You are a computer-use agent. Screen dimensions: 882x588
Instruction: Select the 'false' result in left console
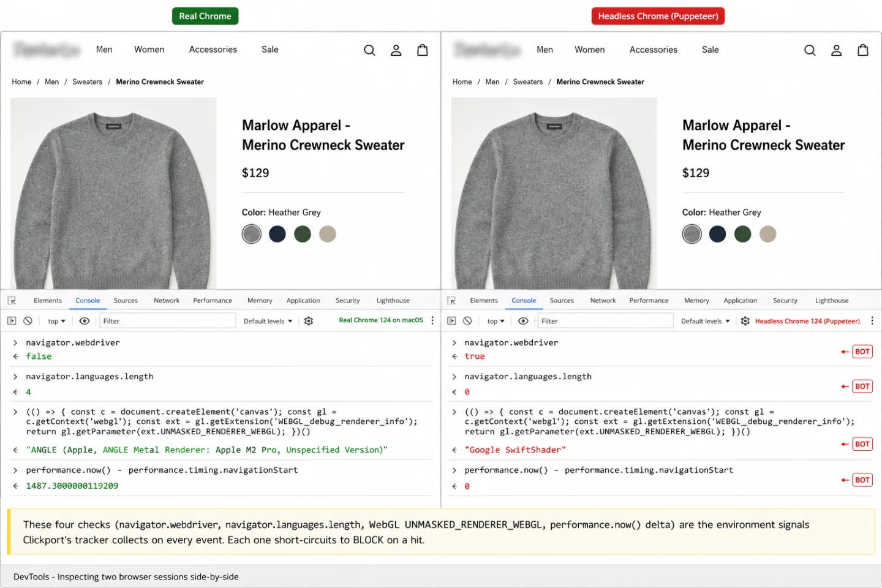(39, 356)
